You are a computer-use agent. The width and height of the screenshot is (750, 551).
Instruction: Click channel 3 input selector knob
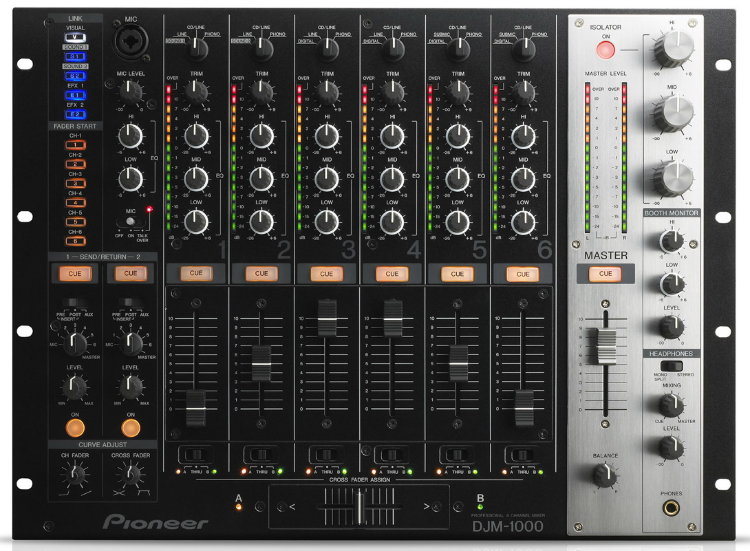pos(328,49)
